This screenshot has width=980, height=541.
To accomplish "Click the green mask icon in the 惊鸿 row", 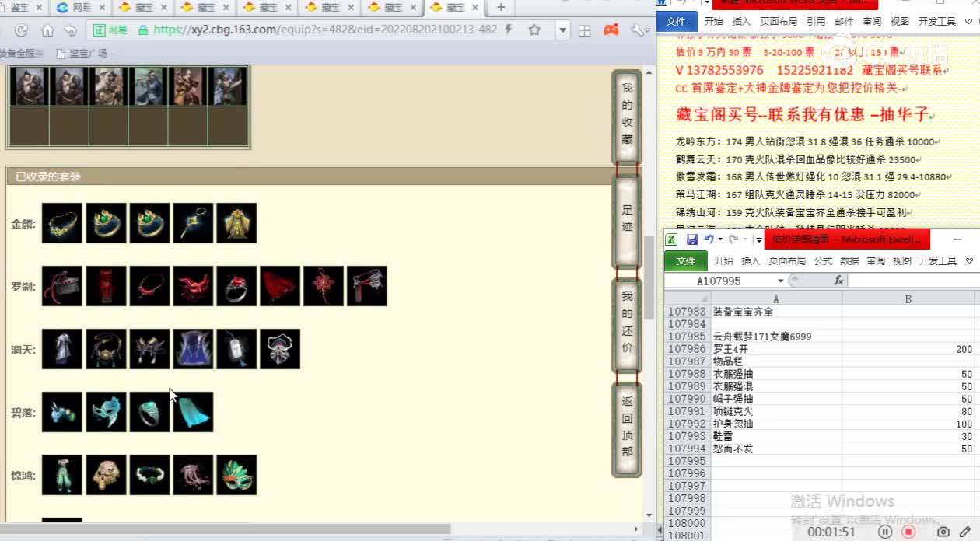I will [236, 475].
